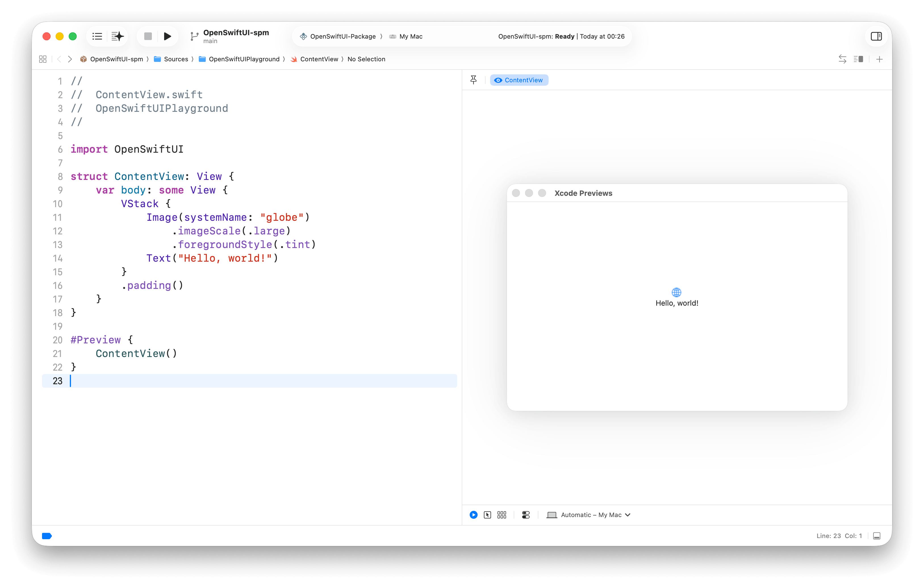Click the code review arrows icon
924x588 pixels.
coord(842,59)
